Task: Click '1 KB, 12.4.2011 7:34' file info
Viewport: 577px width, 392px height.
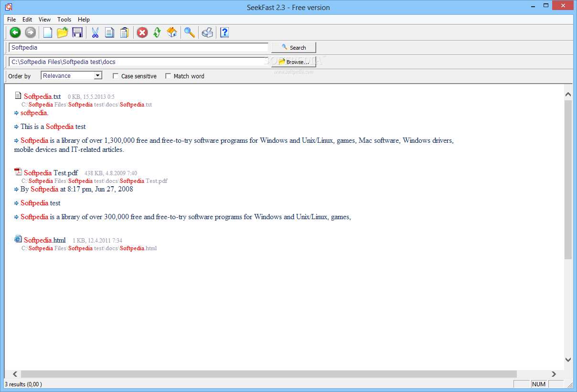Action: pyautogui.click(x=97, y=241)
